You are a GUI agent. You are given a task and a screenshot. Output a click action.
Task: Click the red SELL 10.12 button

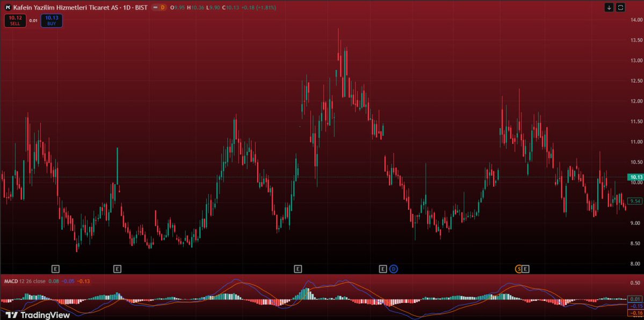[x=15, y=21]
